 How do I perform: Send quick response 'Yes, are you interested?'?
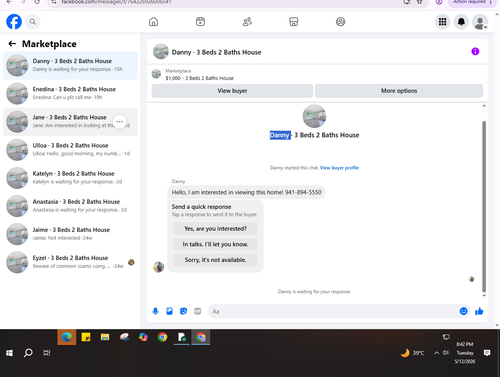[x=215, y=229]
